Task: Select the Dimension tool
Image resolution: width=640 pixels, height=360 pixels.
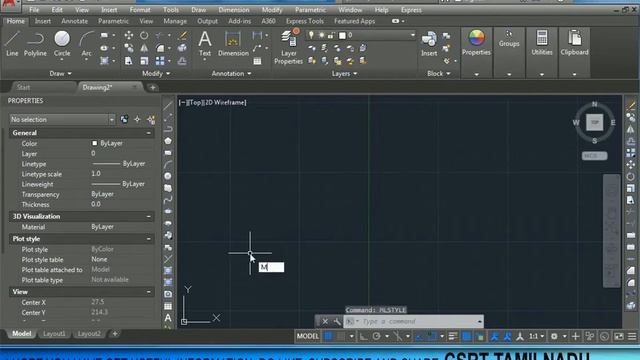Action: click(x=233, y=43)
